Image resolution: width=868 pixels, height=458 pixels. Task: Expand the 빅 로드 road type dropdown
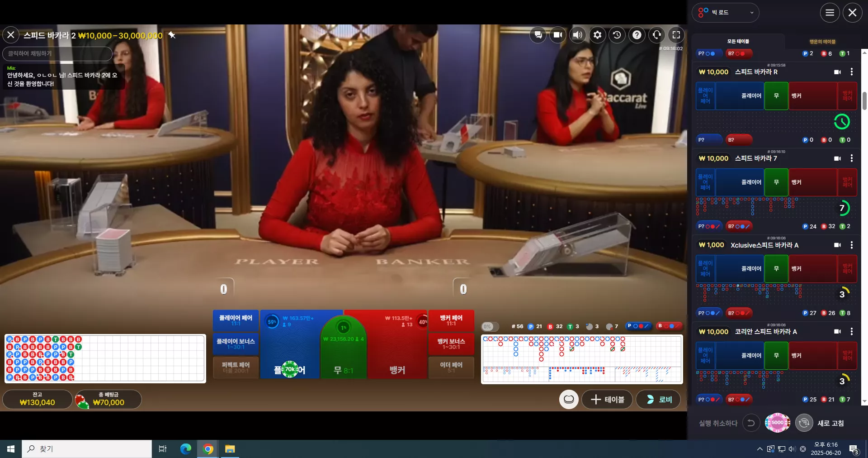726,13
